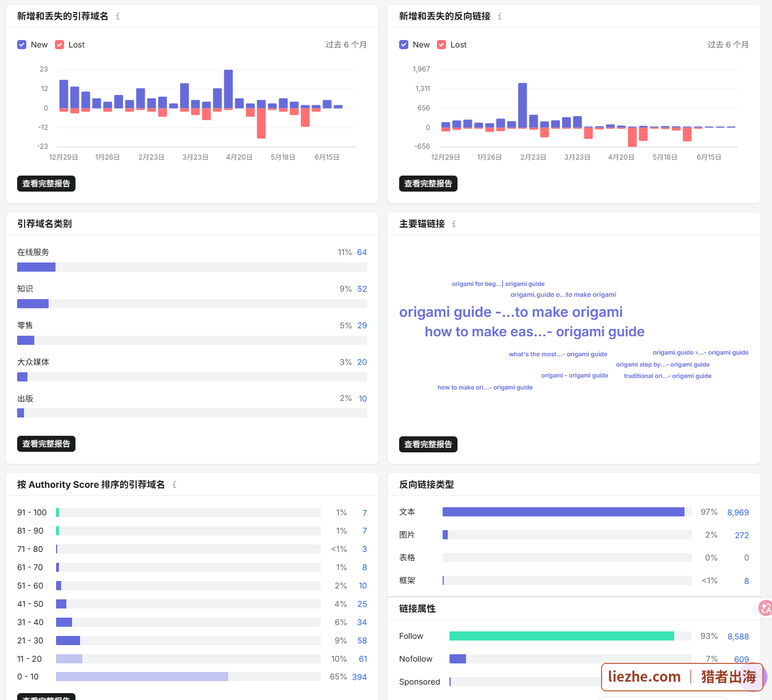The width and height of the screenshot is (772, 700).
Task: Click anchor 'traditional ori...- origami guide'
Action: click(x=668, y=376)
